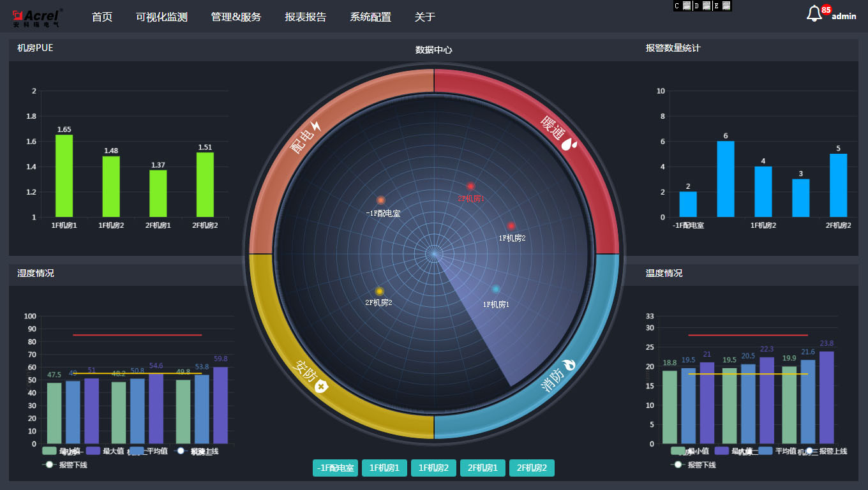Open the 报表报告 menu
The height and width of the screenshot is (490, 868).
tap(306, 17)
